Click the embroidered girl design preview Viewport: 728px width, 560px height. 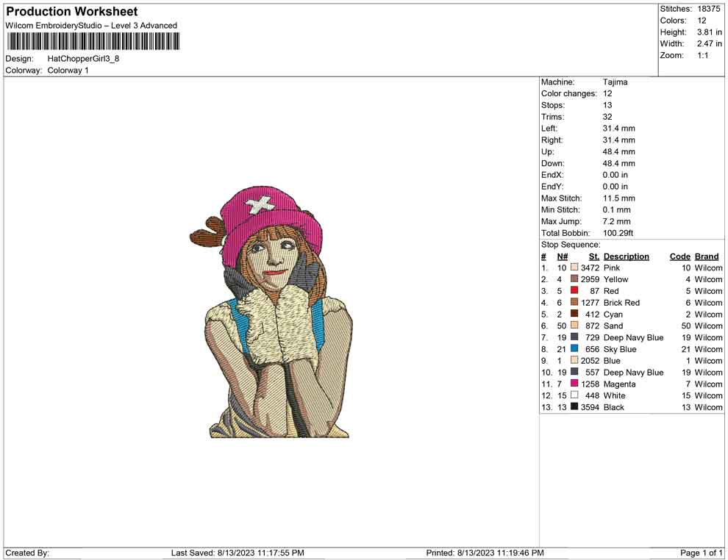(x=271, y=312)
